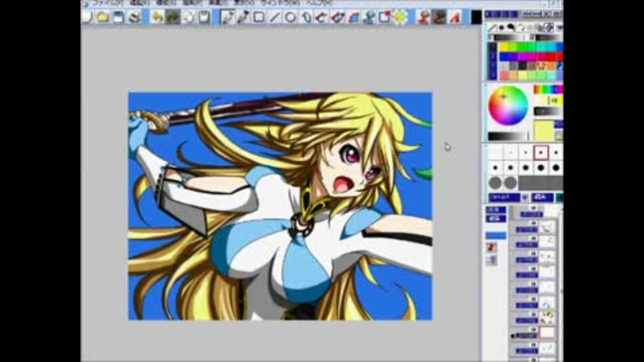Click the red icon left of the layer list
644x362 pixels.
point(491,247)
